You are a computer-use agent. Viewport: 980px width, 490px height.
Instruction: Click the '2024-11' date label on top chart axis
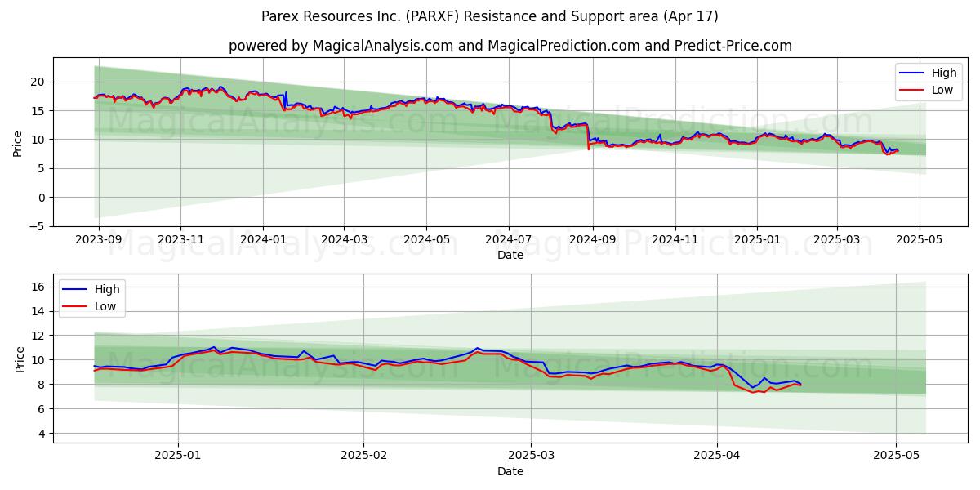click(675, 242)
